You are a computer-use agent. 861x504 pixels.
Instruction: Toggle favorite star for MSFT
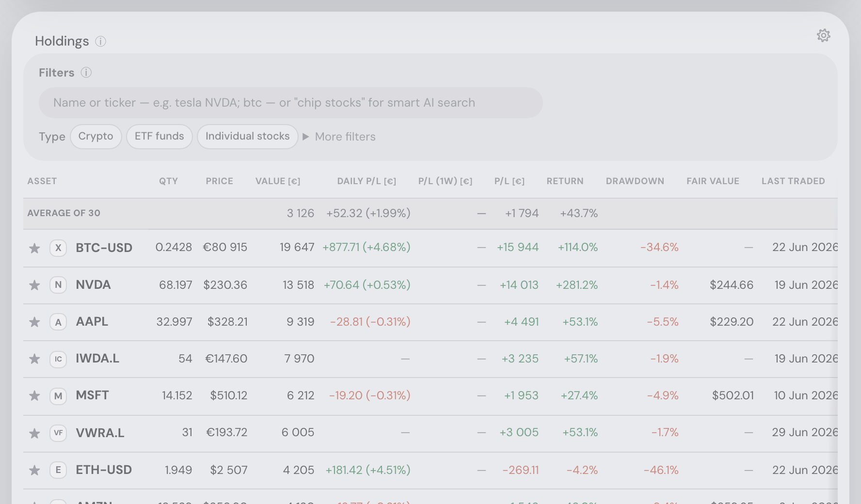(34, 396)
